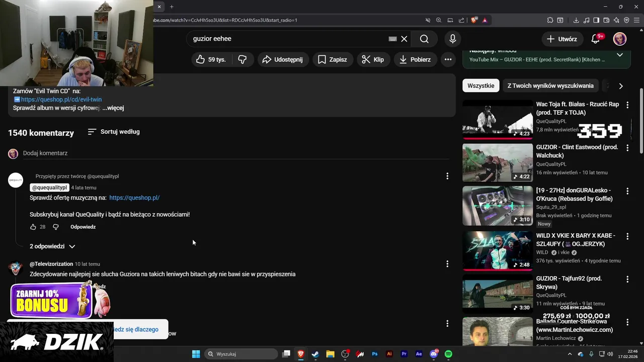
Task: Run search with the magnifier icon
Action: pos(424,39)
